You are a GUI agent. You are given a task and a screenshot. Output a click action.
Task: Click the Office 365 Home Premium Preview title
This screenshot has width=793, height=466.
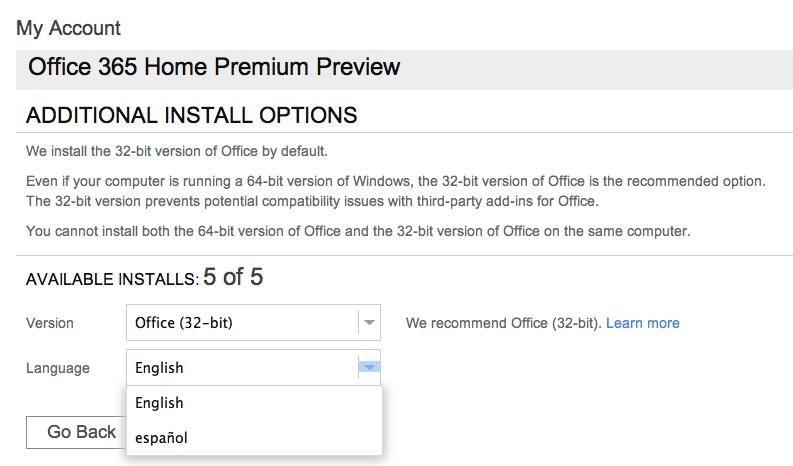pyautogui.click(x=214, y=67)
